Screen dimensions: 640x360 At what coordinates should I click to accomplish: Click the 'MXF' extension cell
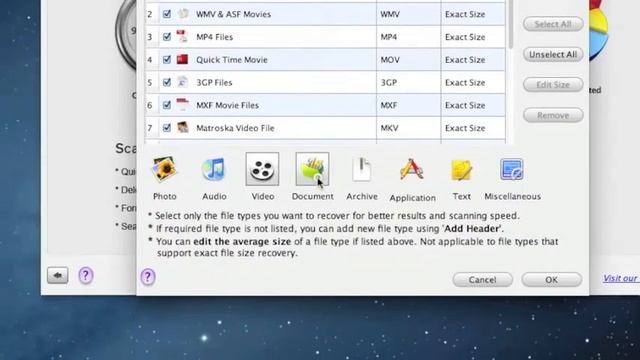(409, 105)
